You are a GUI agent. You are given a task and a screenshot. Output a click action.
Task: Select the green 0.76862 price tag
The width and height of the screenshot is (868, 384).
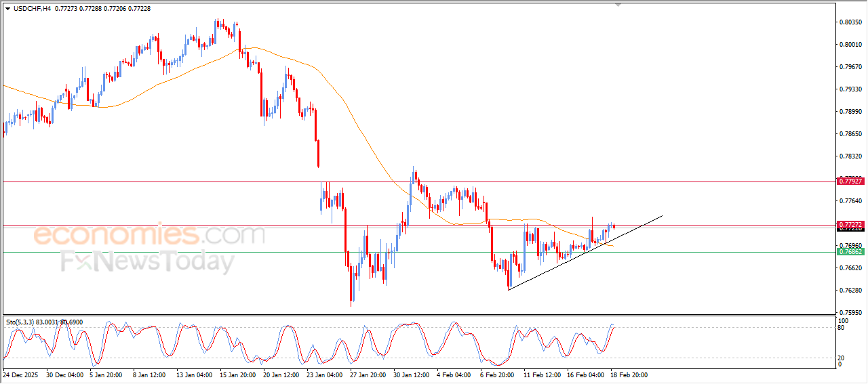850,251
